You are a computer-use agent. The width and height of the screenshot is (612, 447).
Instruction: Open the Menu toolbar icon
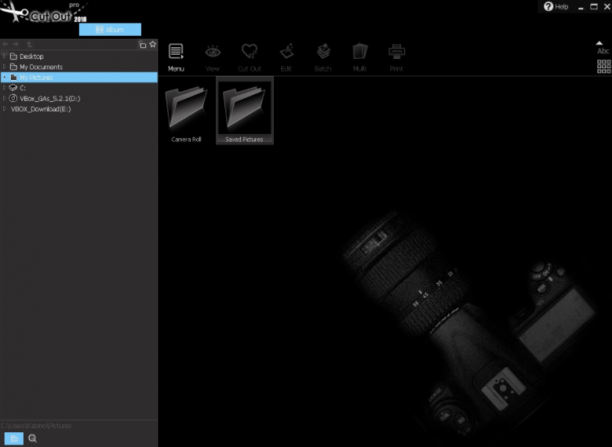tap(176, 57)
